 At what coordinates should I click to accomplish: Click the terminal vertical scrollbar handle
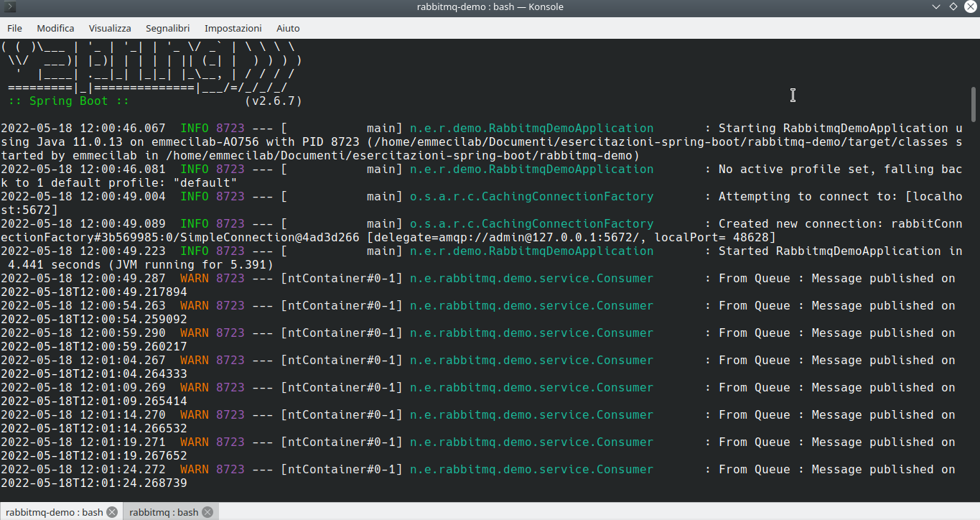(974, 104)
